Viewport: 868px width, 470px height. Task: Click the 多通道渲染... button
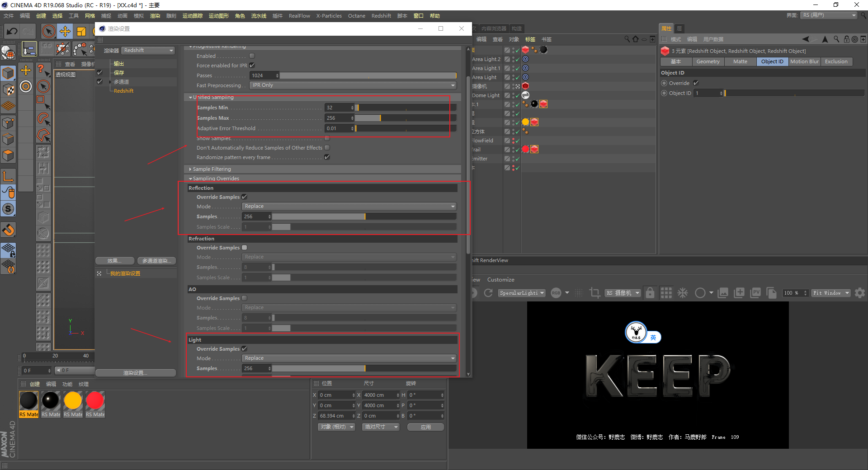156,261
